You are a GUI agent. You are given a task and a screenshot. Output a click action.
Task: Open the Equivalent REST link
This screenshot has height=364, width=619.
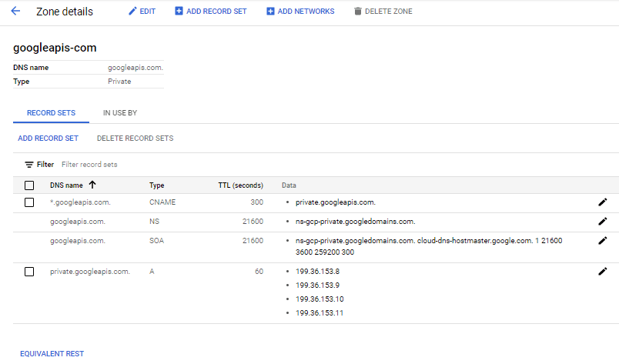52,353
